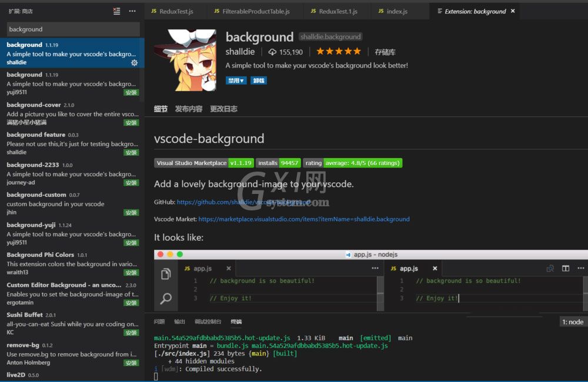588x382 pixels.
Task: Click the shalldie publisher name
Action: tap(240, 52)
